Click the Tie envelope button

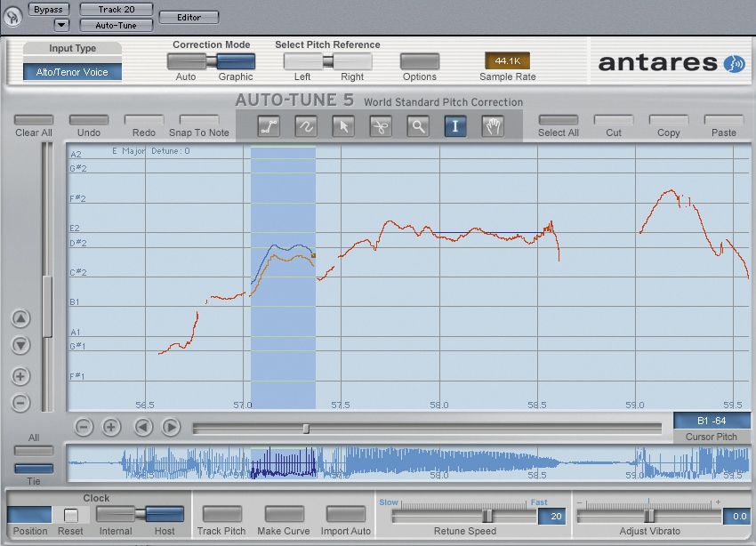click(x=34, y=469)
